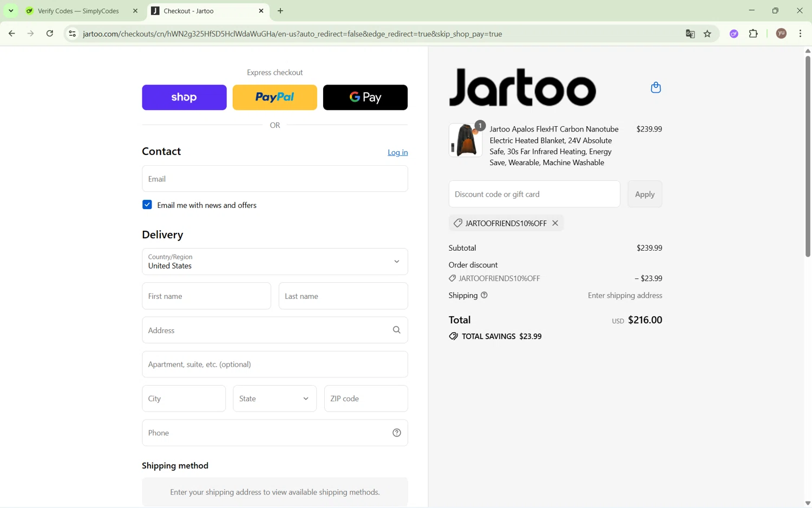Click the Apply discount button
Image resolution: width=812 pixels, height=508 pixels.
(x=645, y=194)
